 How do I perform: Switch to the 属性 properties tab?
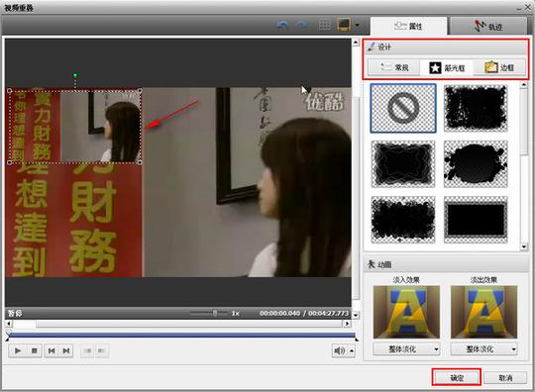point(408,26)
